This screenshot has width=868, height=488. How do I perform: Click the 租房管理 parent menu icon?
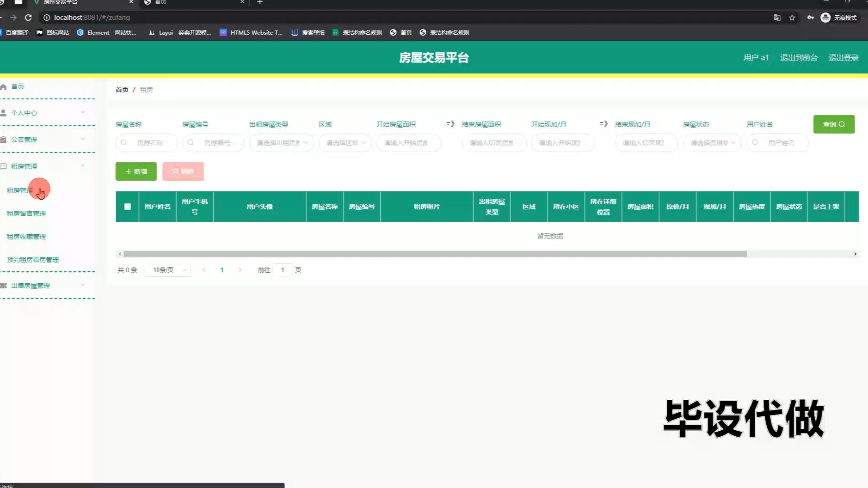[3, 166]
